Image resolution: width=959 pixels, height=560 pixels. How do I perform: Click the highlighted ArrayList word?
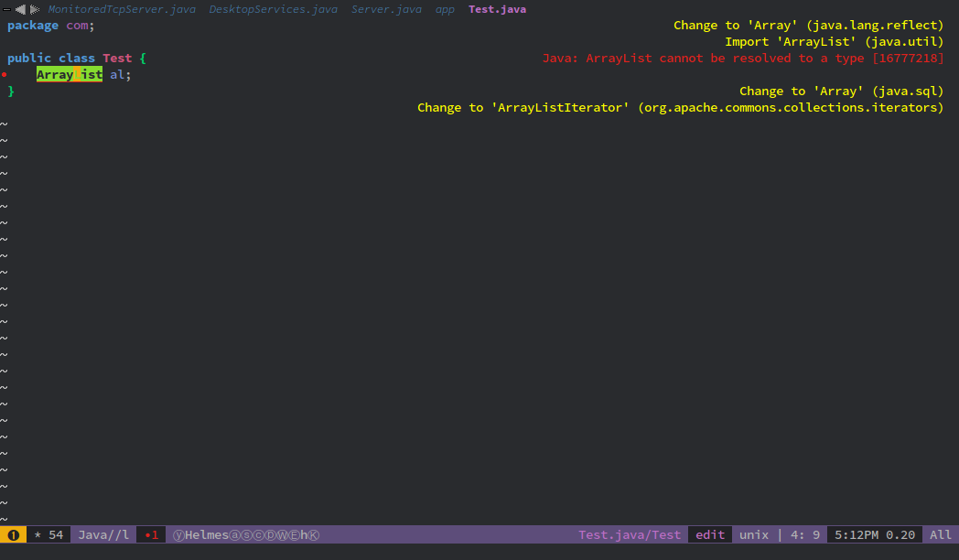pyautogui.click(x=70, y=75)
